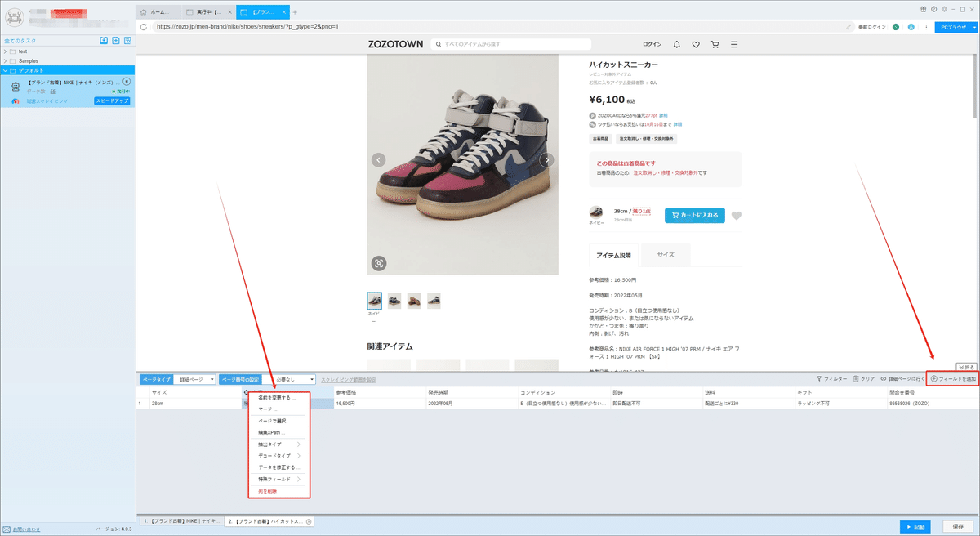Click the 保存 save button
The width and height of the screenshot is (980, 536).
(958, 526)
